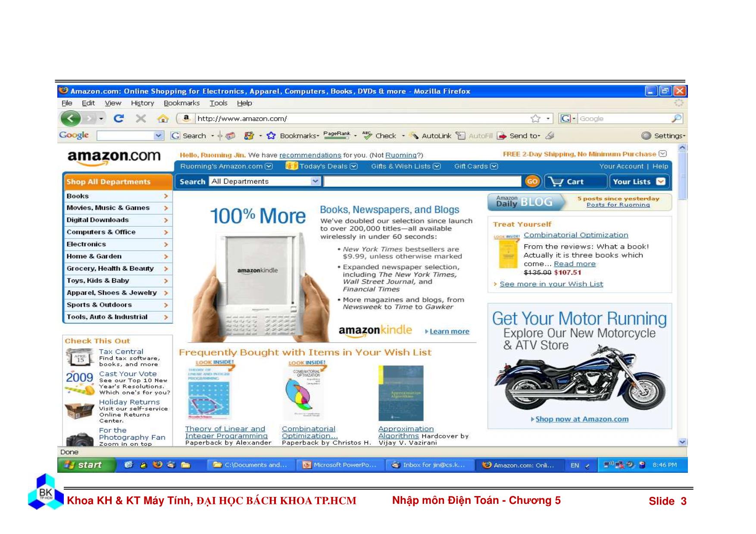Click Your Account link
This screenshot has width=756, height=534.
tap(621, 166)
